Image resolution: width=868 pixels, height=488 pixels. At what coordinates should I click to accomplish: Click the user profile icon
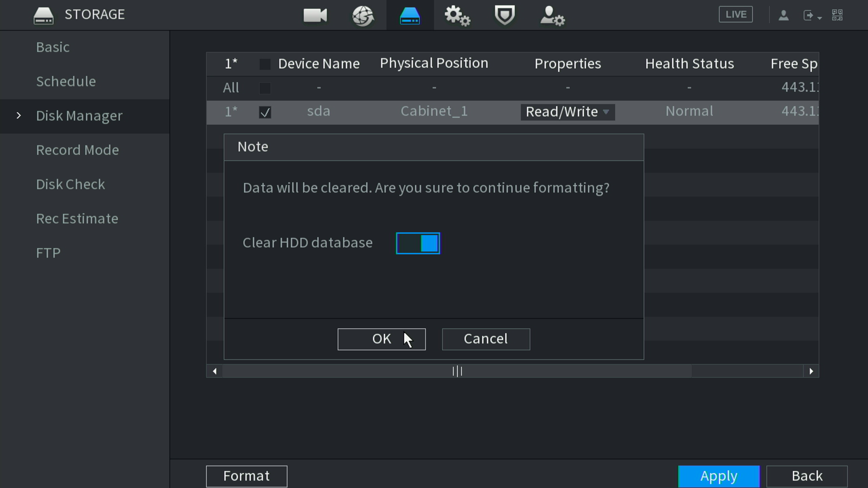click(783, 15)
